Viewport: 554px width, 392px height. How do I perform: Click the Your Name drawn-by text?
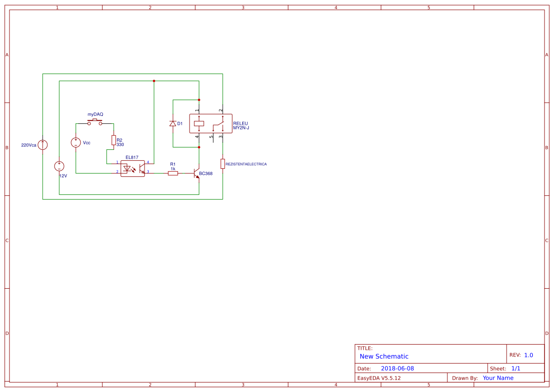[498, 378]
